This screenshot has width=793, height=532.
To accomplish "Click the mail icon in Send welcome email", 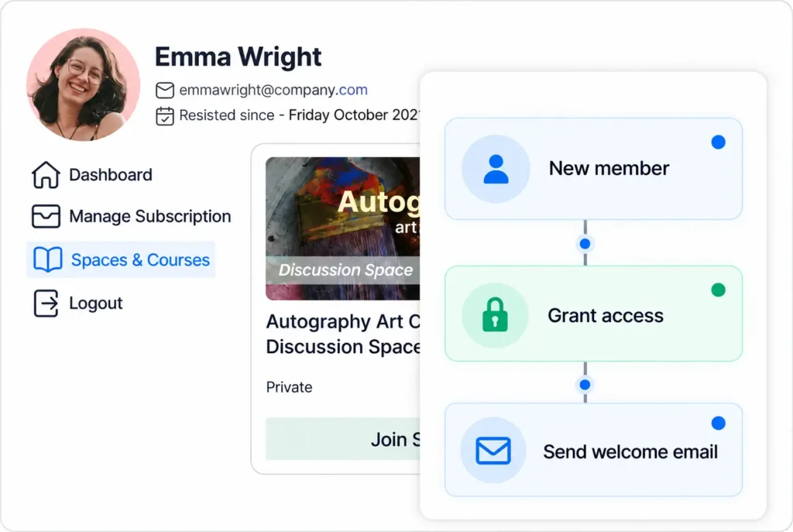I will click(x=493, y=451).
